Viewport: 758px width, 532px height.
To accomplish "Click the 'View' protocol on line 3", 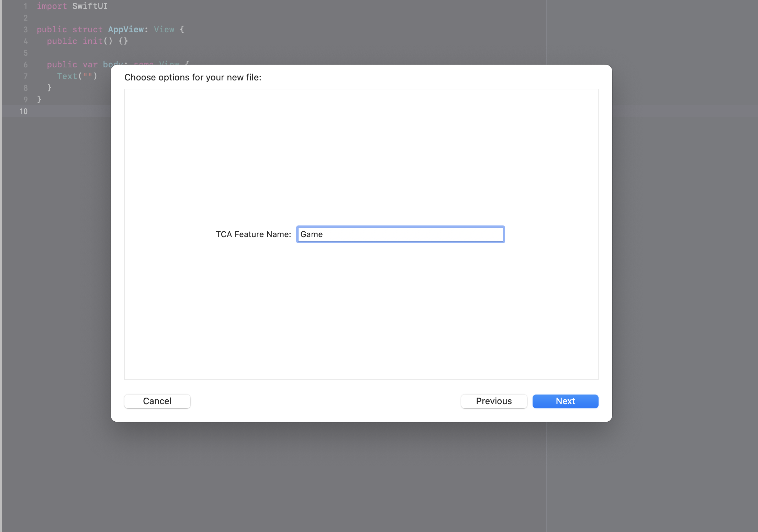I will point(164,30).
